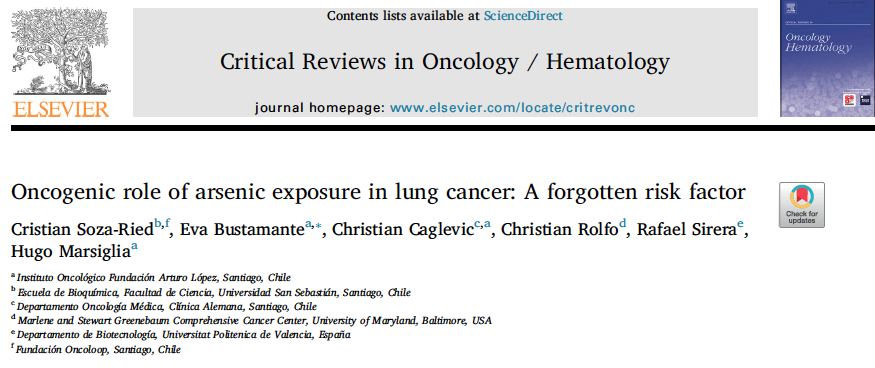Click the Check for updates badge

tap(802, 205)
